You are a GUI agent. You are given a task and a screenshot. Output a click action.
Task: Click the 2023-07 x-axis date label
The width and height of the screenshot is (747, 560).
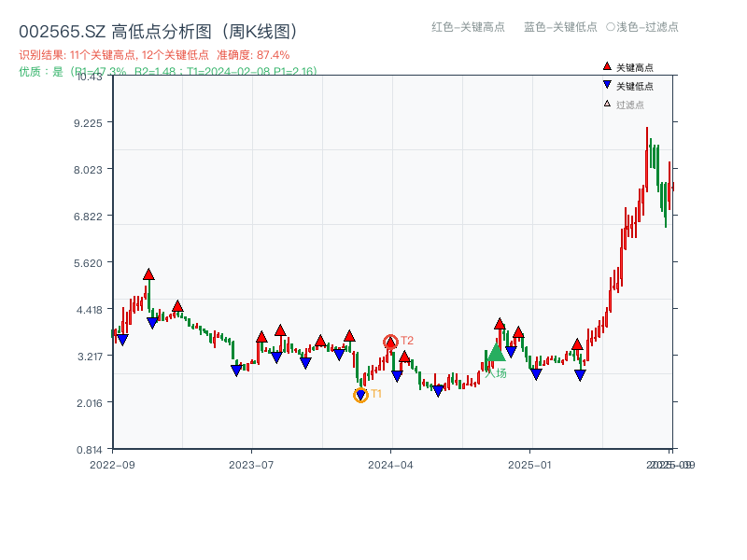point(251,465)
